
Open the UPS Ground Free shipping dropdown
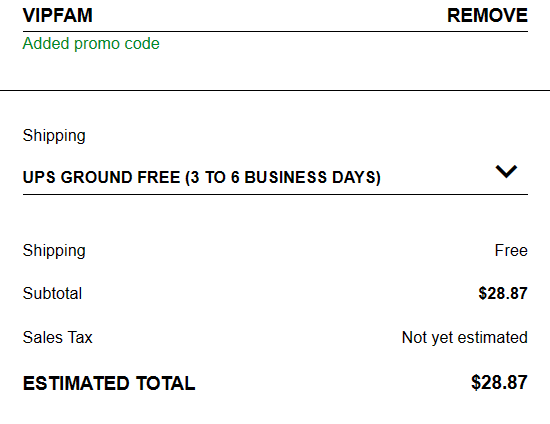click(275, 177)
